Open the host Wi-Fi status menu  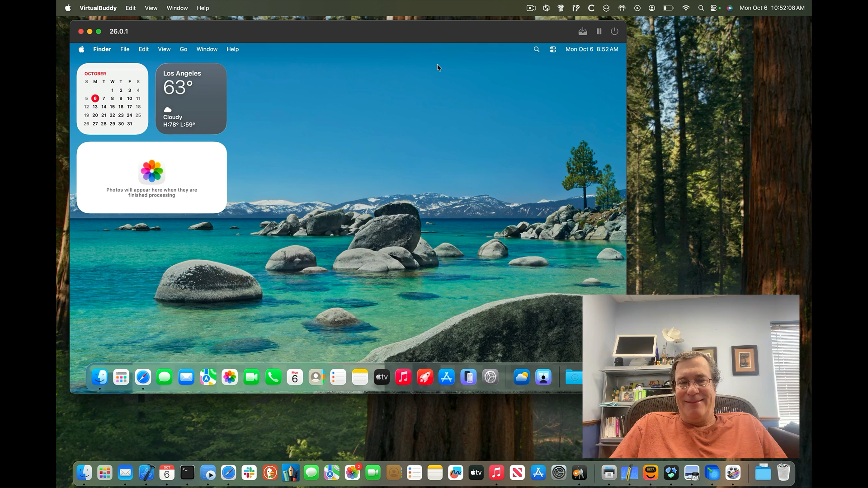tap(686, 8)
